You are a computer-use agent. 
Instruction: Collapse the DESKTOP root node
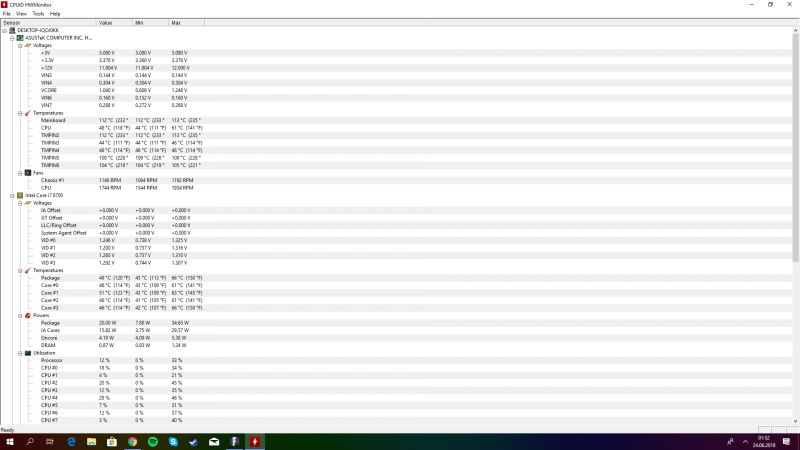point(5,31)
